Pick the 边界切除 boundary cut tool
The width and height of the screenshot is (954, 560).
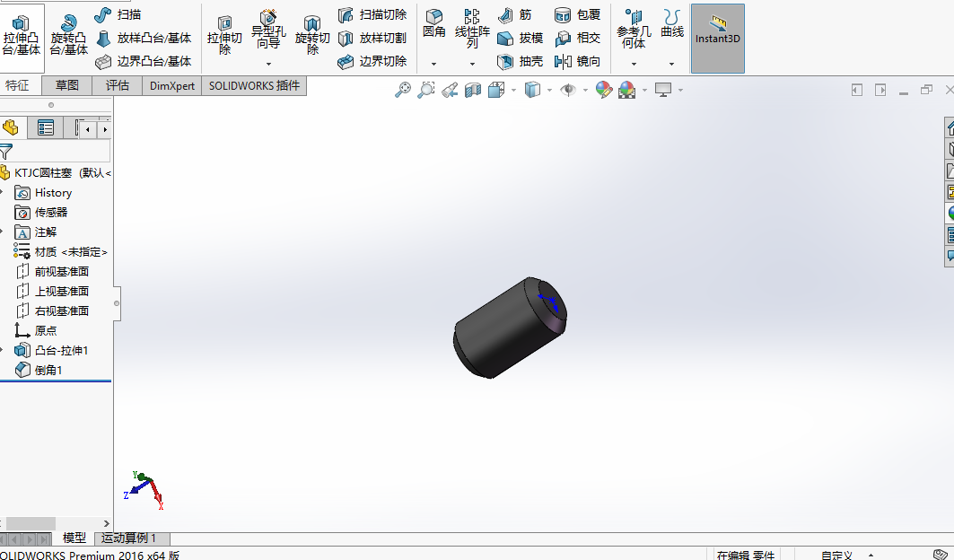coord(372,61)
